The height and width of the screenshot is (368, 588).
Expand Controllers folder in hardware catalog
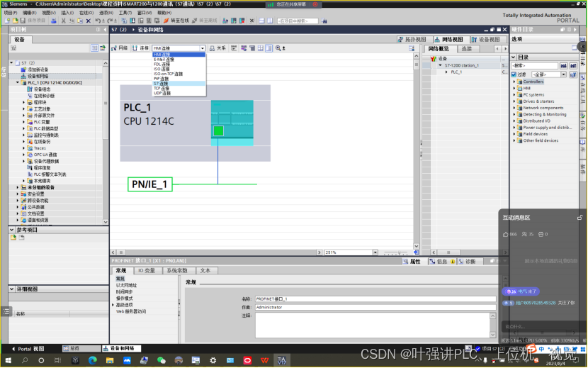(514, 82)
